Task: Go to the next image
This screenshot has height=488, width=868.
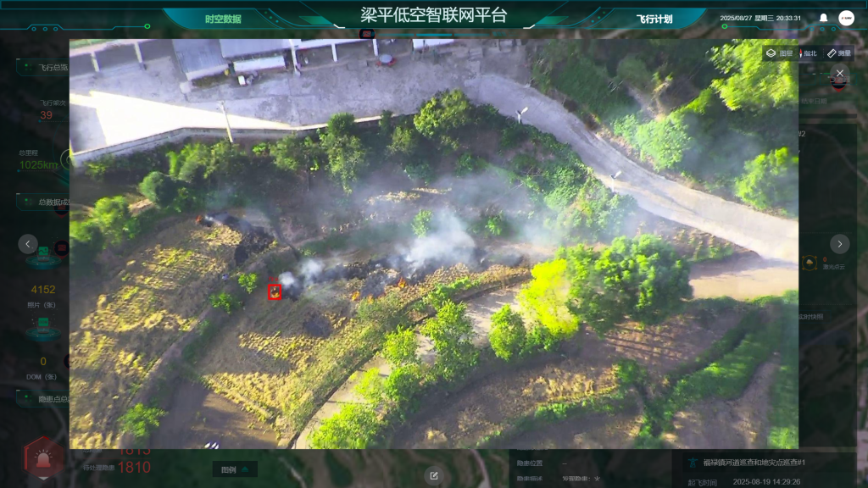Action: tap(839, 244)
